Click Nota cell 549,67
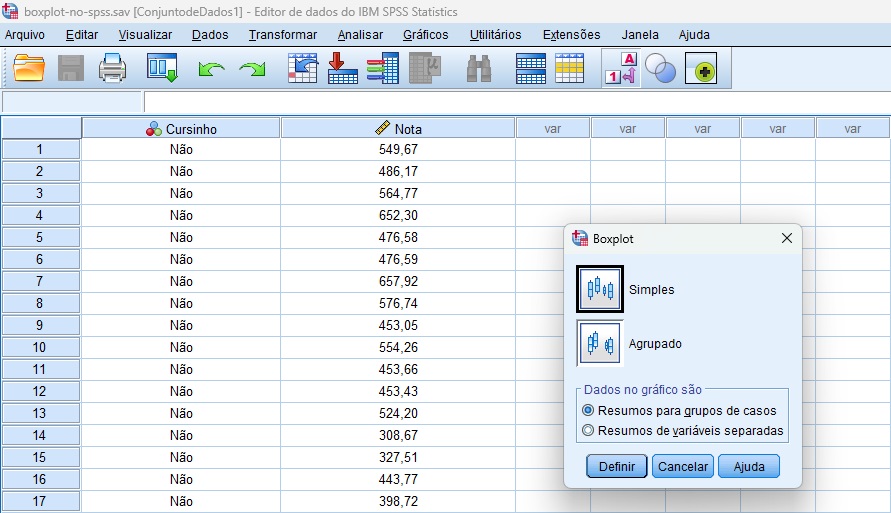The image size is (891, 513). coord(398,149)
